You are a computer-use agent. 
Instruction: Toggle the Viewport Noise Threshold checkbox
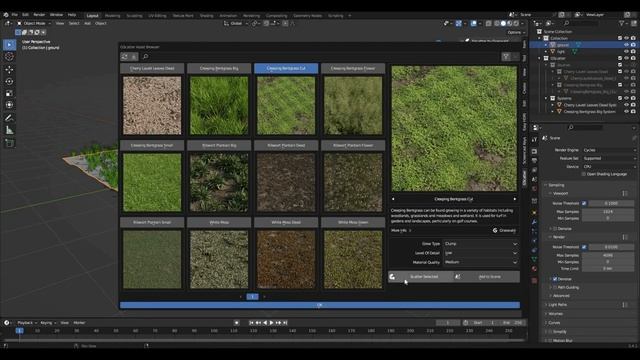[584, 203]
